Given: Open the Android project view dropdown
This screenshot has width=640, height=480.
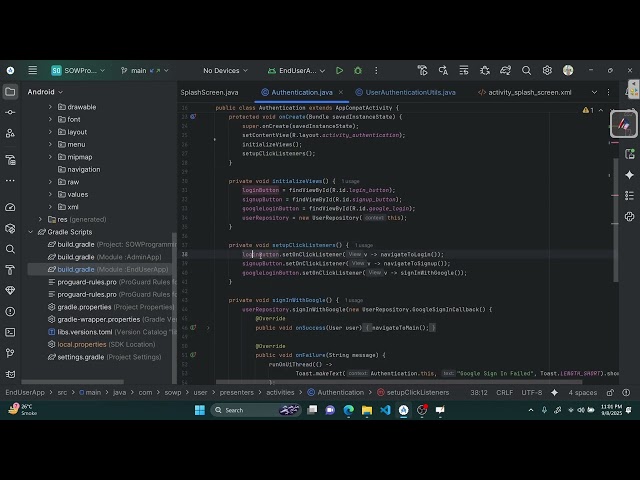Looking at the screenshot, I should [x=45, y=92].
